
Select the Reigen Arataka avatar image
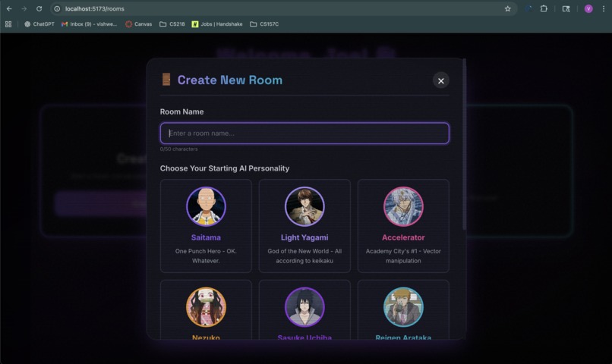point(403,307)
